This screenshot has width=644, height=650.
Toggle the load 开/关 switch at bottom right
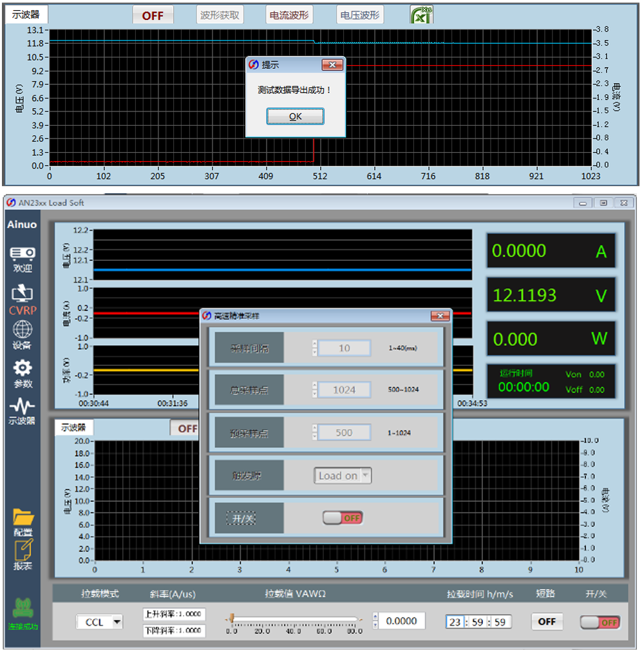click(x=600, y=622)
